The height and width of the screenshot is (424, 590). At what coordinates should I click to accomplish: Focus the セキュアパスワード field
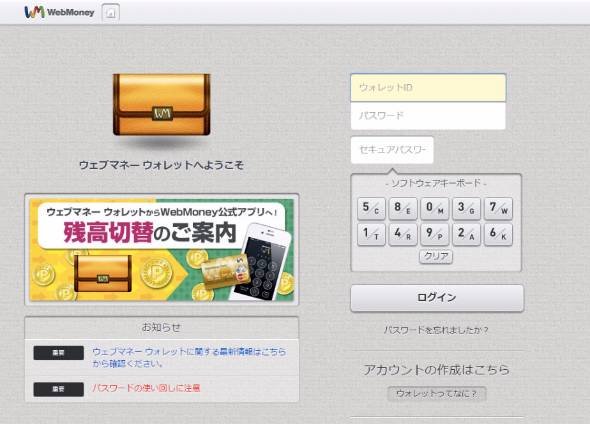[392, 150]
